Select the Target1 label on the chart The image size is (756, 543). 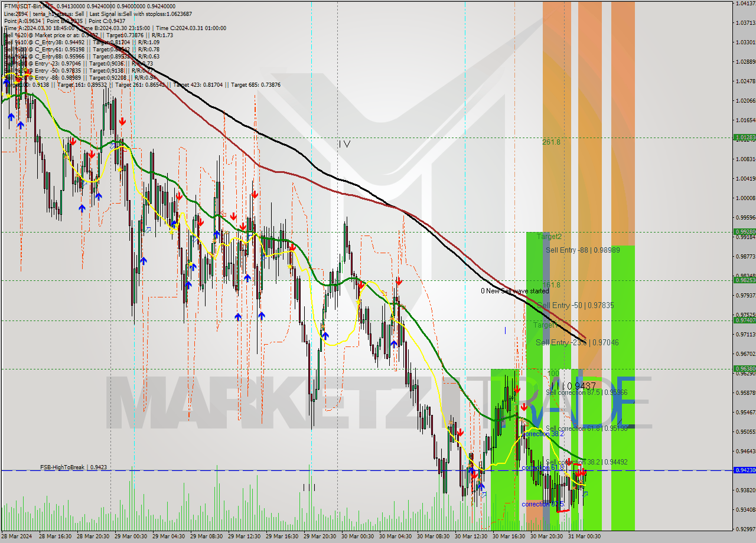point(545,325)
